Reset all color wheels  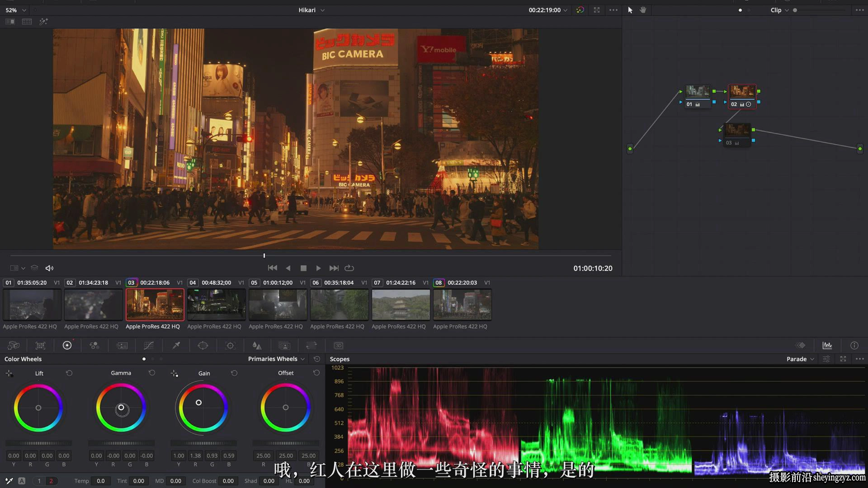(x=317, y=359)
